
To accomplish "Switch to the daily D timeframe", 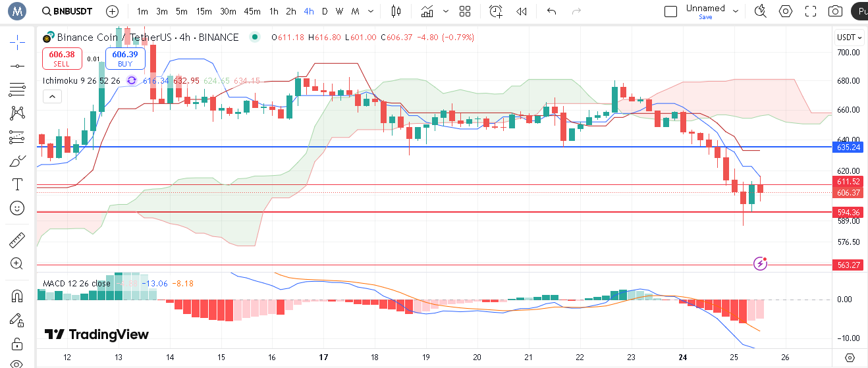I will point(325,11).
